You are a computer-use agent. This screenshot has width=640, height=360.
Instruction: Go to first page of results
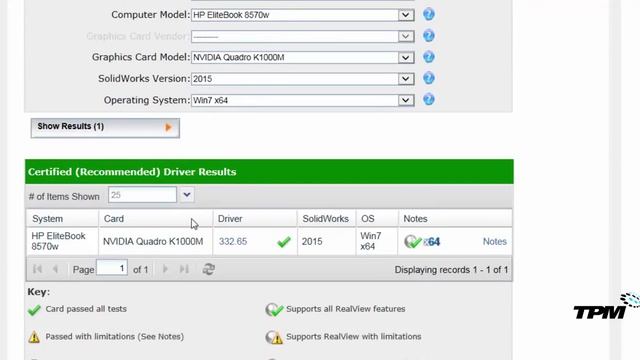[37, 269]
